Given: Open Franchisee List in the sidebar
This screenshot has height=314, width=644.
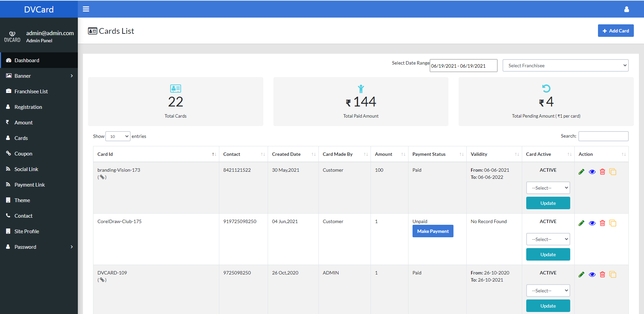Looking at the screenshot, I should pyautogui.click(x=39, y=91).
